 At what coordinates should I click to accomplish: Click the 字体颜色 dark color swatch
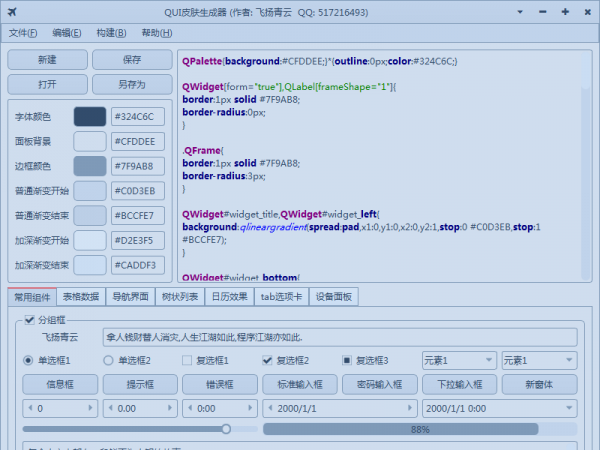pos(90,117)
